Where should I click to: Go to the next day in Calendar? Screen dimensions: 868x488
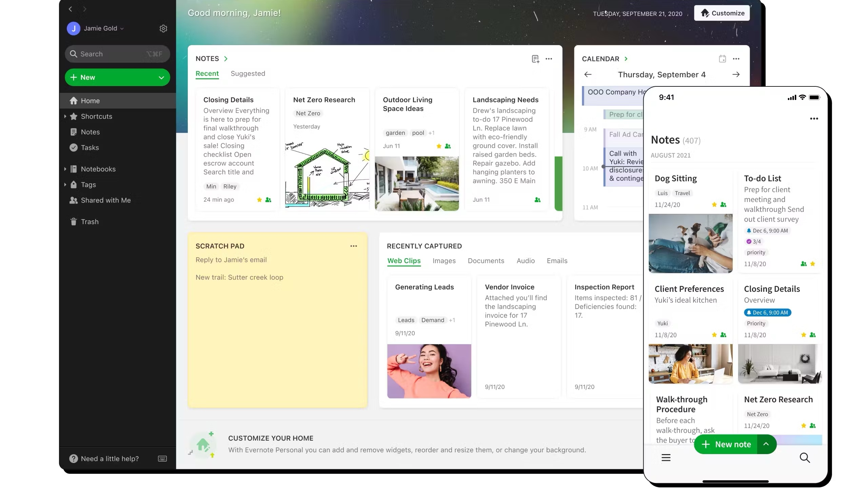click(736, 75)
